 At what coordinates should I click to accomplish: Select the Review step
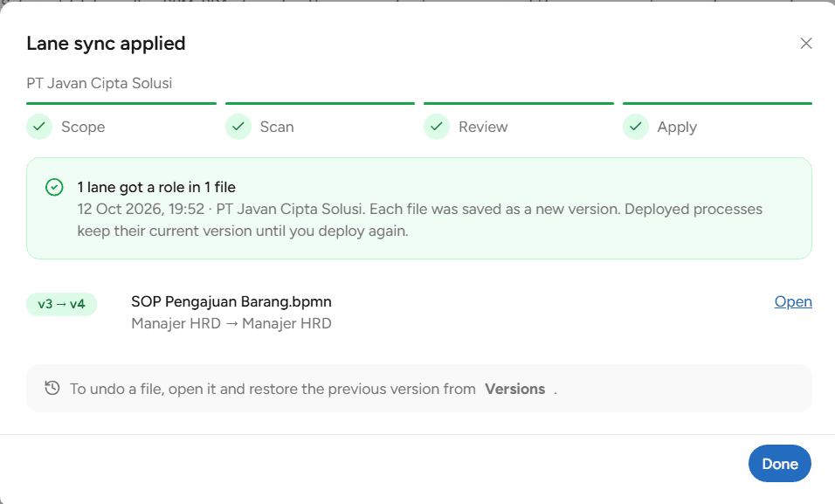pos(519,121)
